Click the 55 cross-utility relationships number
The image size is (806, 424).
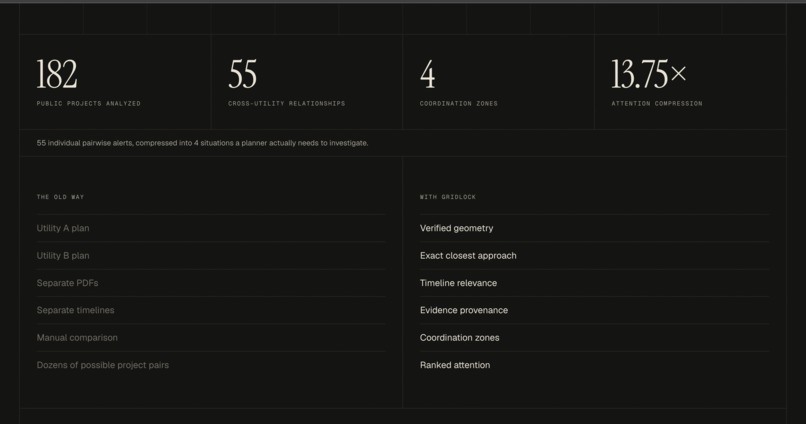tap(243, 74)
